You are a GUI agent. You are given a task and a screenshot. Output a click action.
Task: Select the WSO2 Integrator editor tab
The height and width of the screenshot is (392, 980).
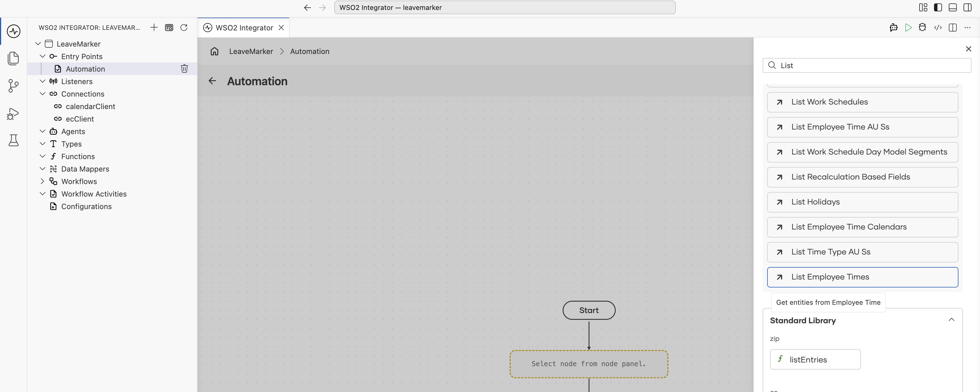pyautogui.click(x=244, y=28)
